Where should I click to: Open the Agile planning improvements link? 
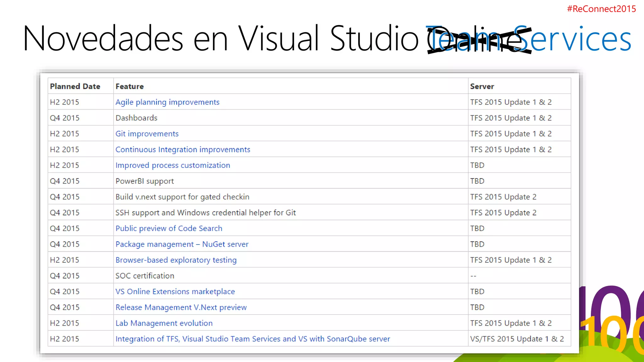pyautogui.click(x=167, y=102)
